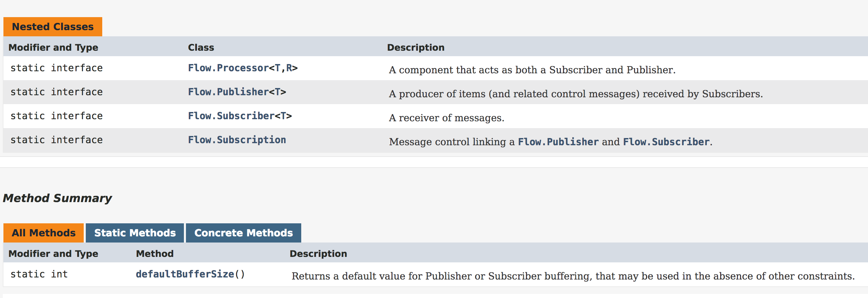Click the Class column header
The height and width of the screenshot is (298, 868).
tap(201, 47)
